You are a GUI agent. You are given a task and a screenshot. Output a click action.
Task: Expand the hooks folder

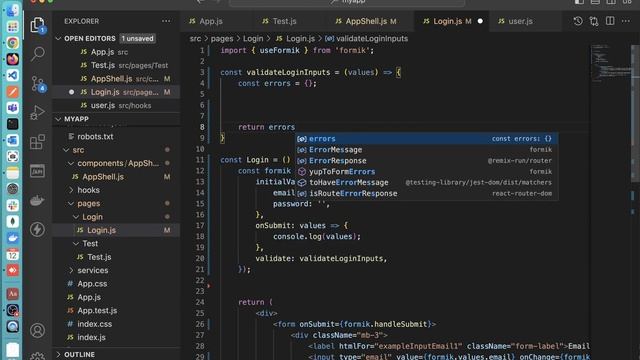point(71,190)
